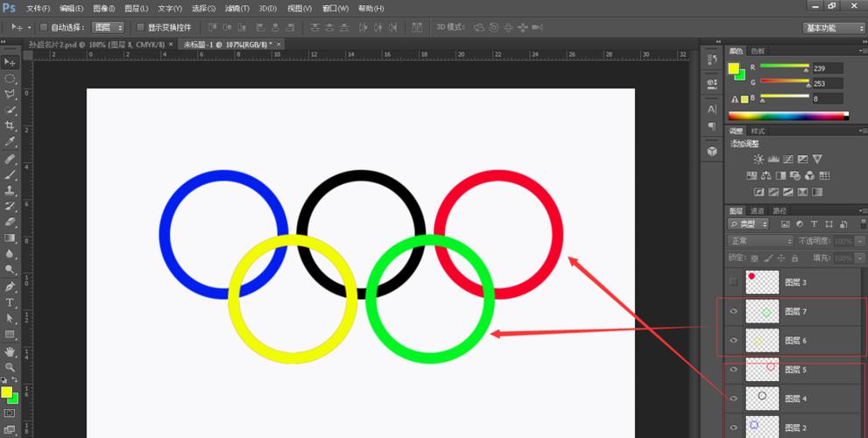The width and height of the screenshot is (868, 438).
Task: Enable the 显示变换控件 checkbox
Action: point(140,27)
